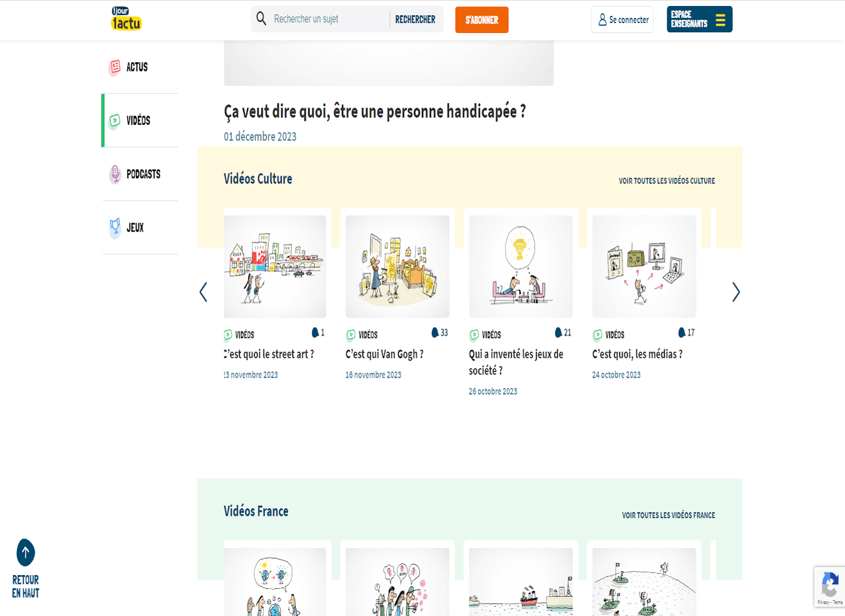Screen dimensions: 845x616
Task: Click the Vidéos tag icon on the Van Gogh card
Action: 351,335
